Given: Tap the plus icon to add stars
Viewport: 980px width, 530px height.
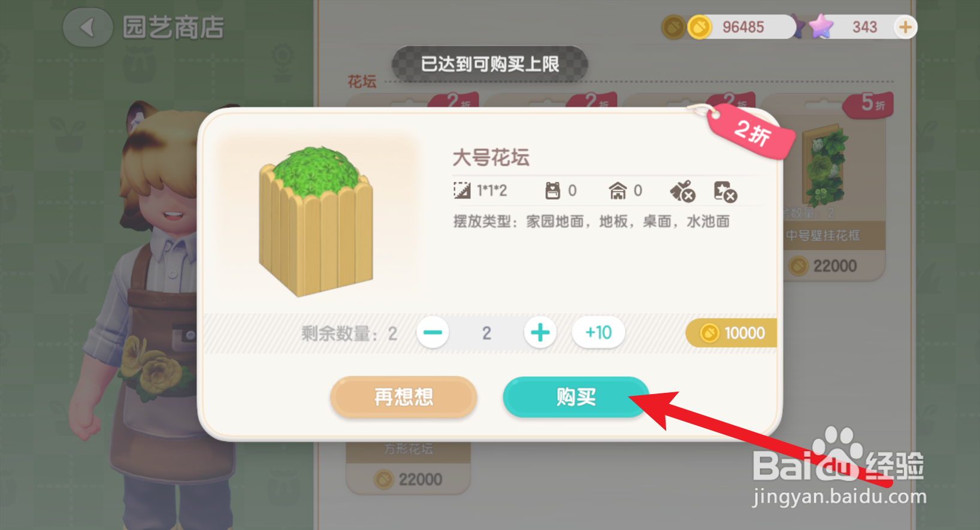Looking at the screenshot, I should pos(905,27).
